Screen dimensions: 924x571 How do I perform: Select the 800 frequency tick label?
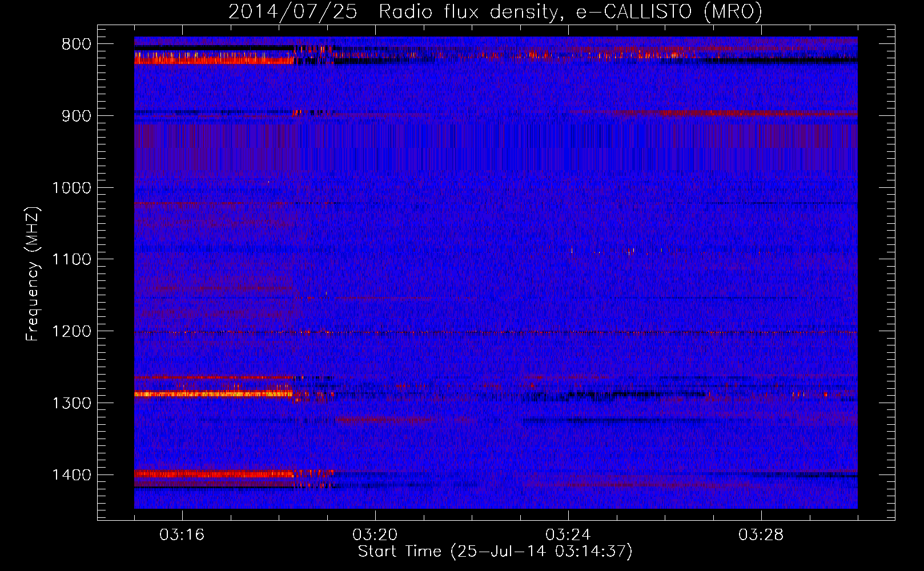77,44
